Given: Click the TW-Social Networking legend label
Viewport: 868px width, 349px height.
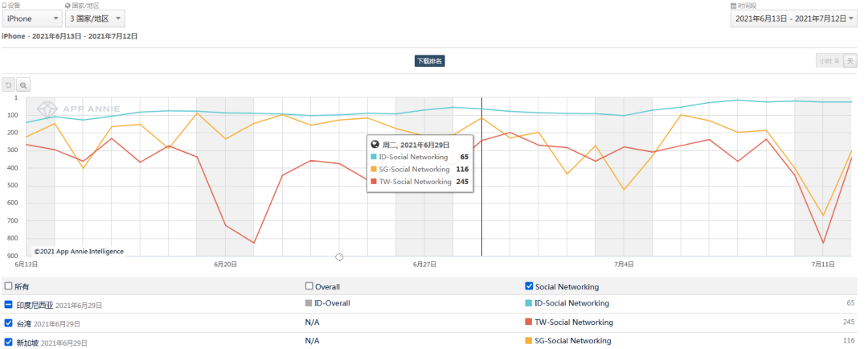Looking at the screenshot, I should pyautogui.click(x=574, y=322).
